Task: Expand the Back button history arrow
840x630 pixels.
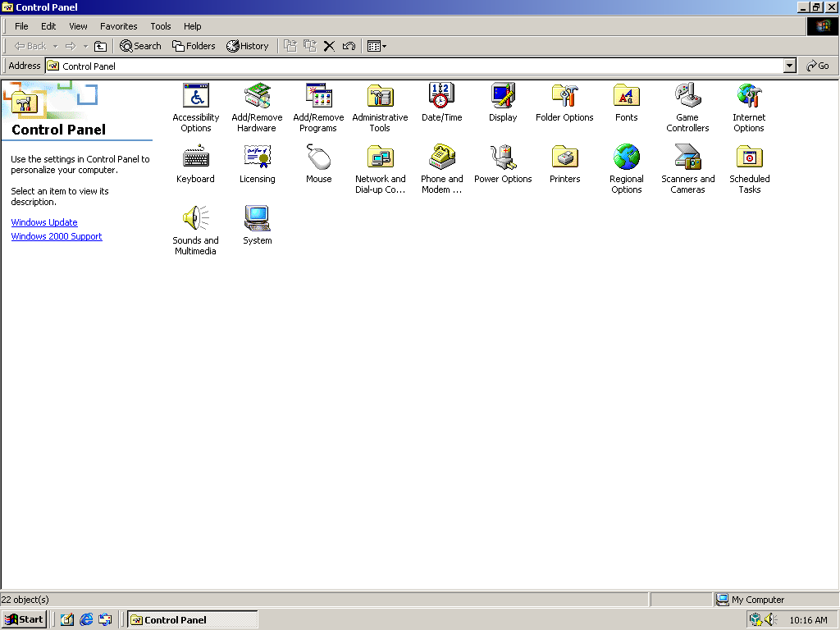Action: pyautogui.click(x=55, y=46)
